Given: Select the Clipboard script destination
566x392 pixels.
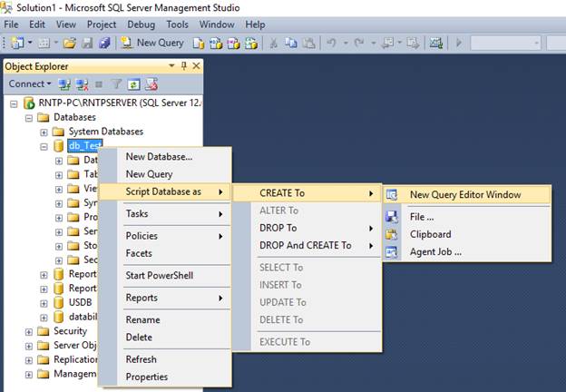Looking at the screenshot, I should click(467, 234).
